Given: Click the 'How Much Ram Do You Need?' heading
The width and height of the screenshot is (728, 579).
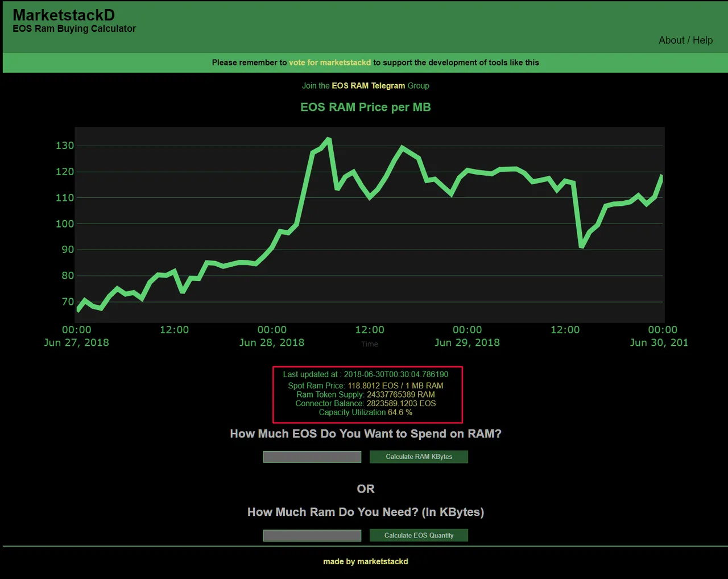Looking at the screenshot, I should click(x=366, y=512).
